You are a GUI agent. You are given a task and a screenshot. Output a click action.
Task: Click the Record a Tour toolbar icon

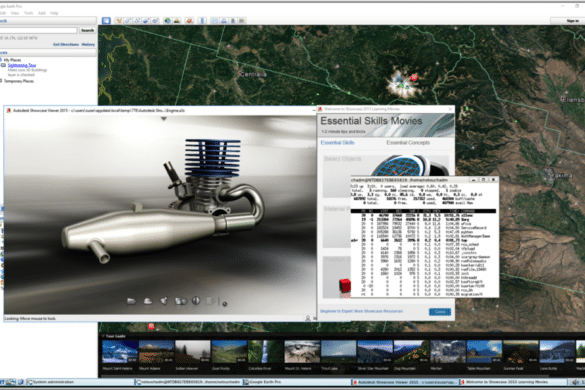click(155, 21)
